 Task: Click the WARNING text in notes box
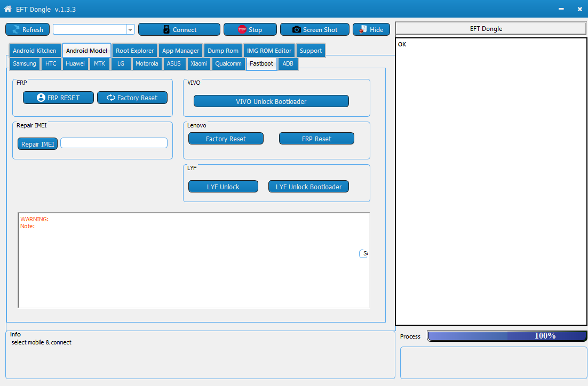[35, 219]
